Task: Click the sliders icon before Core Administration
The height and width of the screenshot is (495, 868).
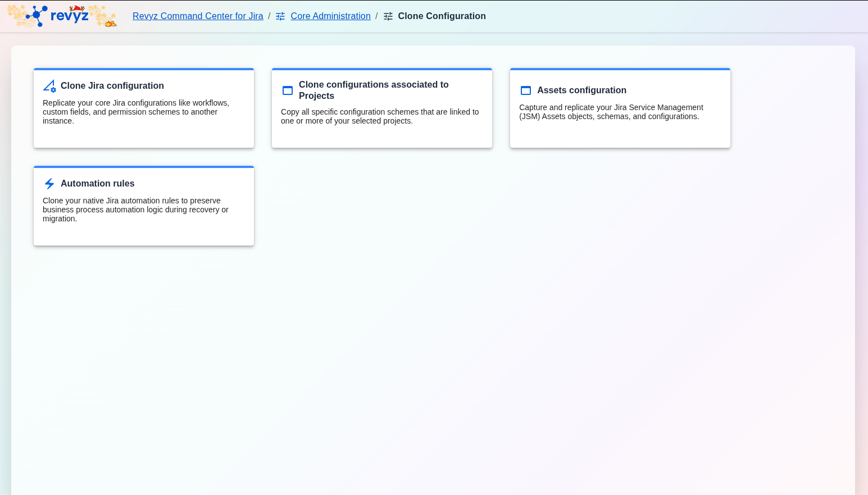Action: click(280, 16)
